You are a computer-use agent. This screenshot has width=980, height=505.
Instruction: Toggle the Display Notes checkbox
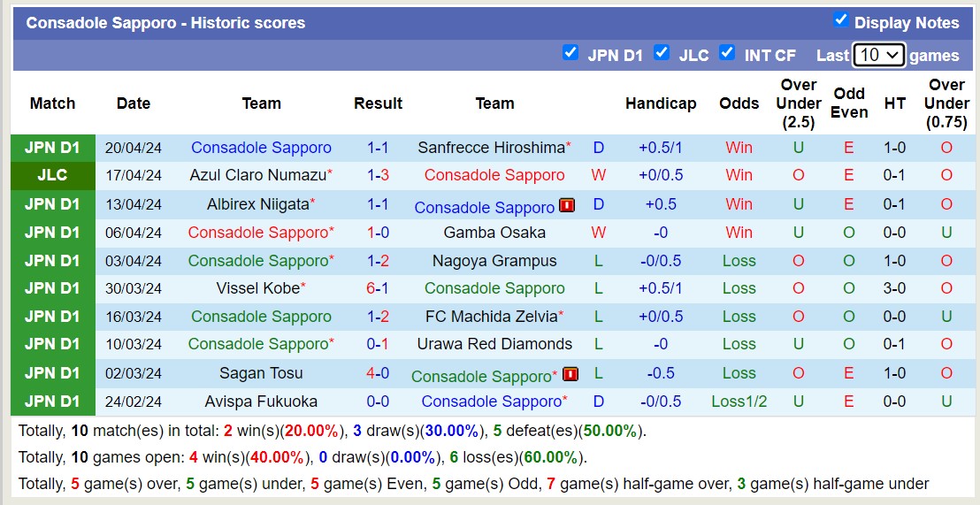(841, 20)
